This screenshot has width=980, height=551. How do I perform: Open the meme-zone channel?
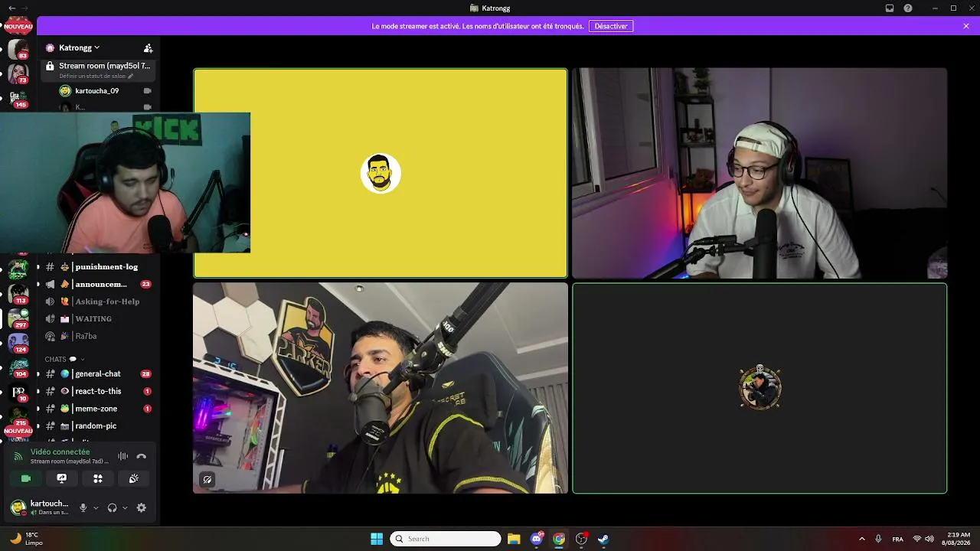click(x=99, y=409)
